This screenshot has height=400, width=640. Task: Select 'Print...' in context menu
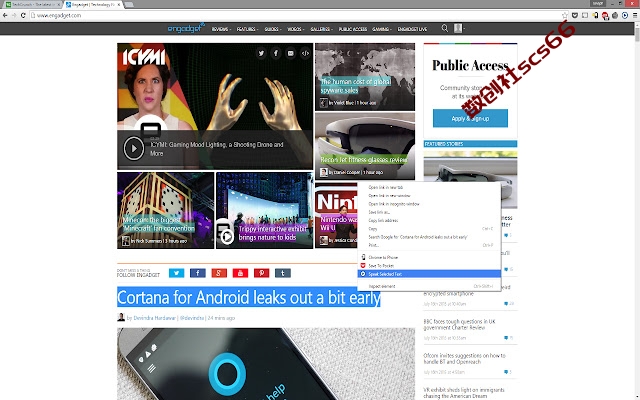click(x=429, y=245)
